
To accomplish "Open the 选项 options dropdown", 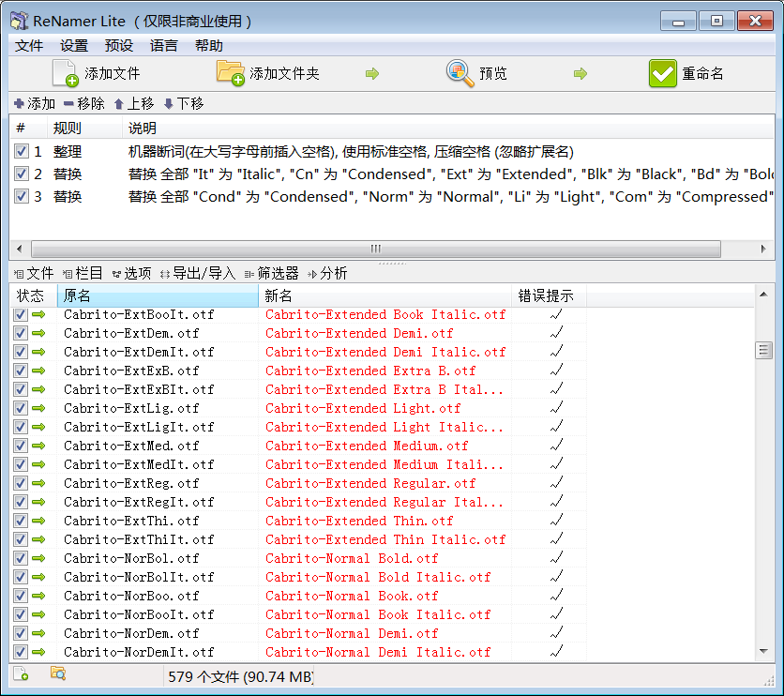I will (131, 273).
